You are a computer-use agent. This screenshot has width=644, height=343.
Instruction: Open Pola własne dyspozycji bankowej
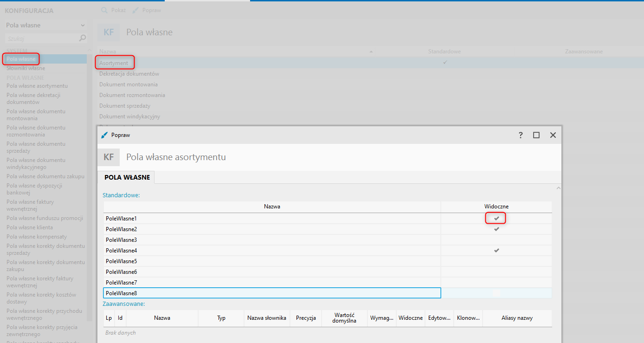(34, 189)
